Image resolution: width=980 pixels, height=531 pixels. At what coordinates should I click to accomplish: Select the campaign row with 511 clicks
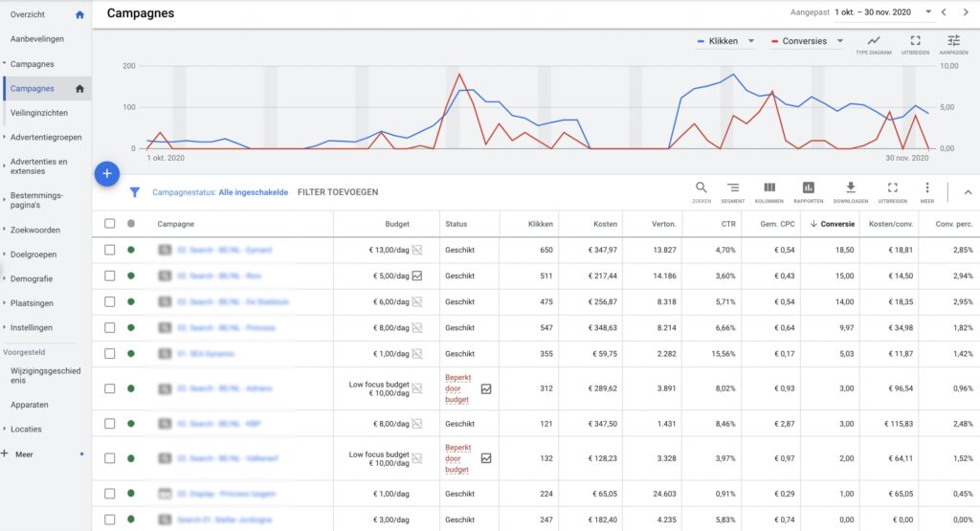click(109, 276)
